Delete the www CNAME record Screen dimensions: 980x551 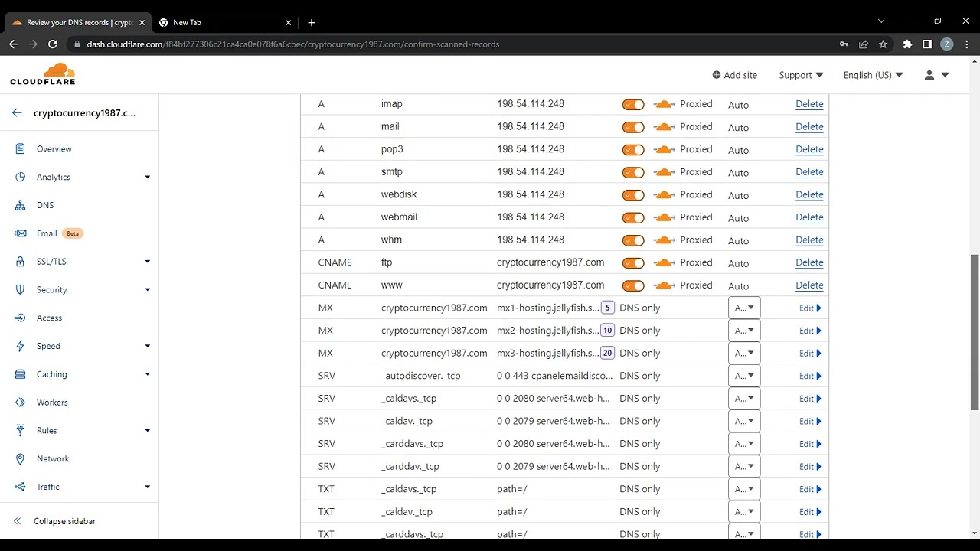[809, 285]
